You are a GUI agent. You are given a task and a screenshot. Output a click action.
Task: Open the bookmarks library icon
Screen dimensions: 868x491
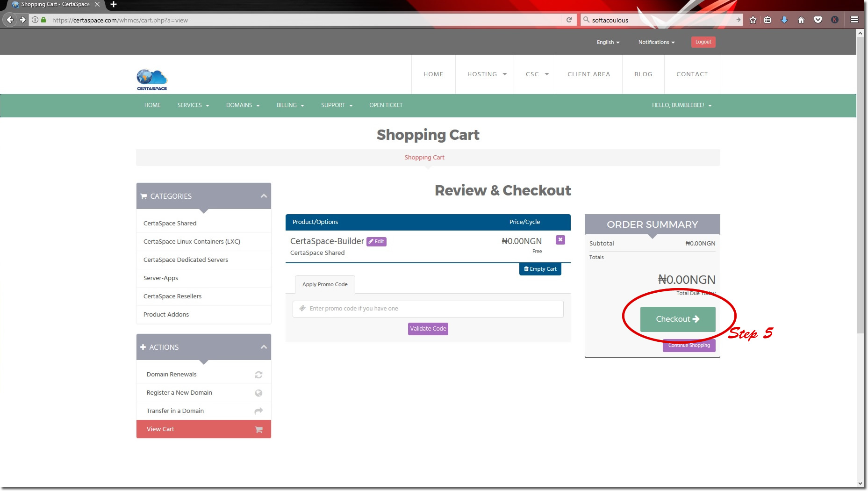pyautogui.click(x=768, y=20)
